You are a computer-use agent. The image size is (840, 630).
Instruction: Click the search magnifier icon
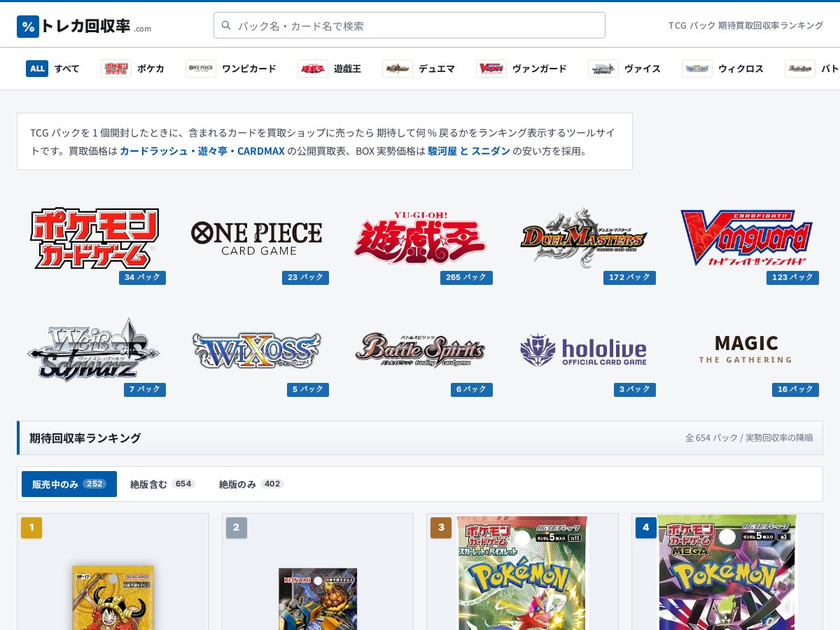226,25
